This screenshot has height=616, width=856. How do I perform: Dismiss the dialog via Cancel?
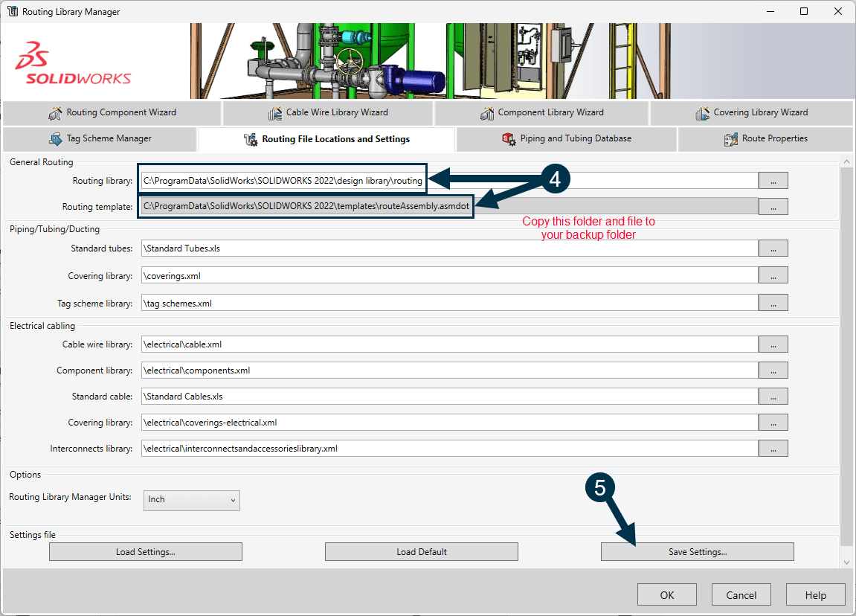[741, 594]
